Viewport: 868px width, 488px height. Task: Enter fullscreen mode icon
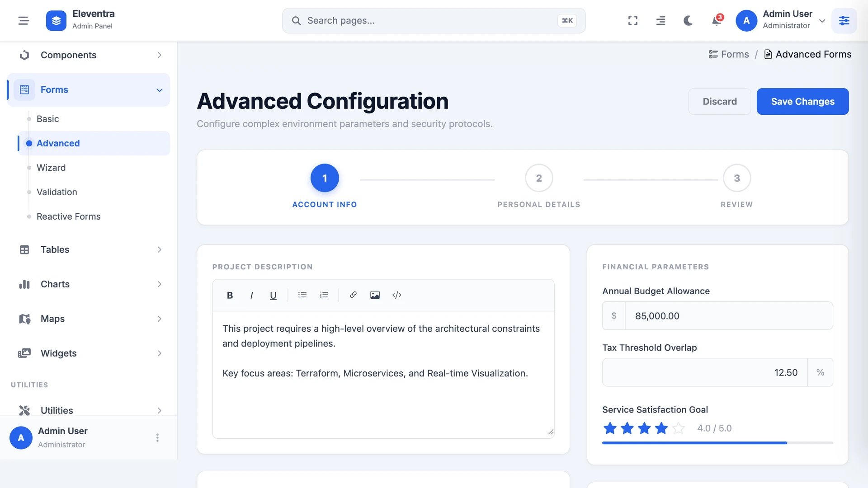[633, 21]
